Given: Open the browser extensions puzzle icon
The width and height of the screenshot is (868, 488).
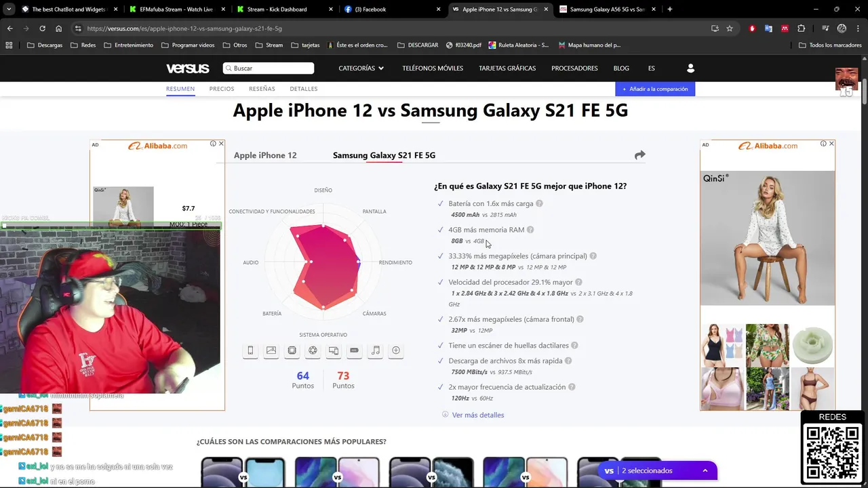Looking at the screenshot, I should click(x=802, y=28).
